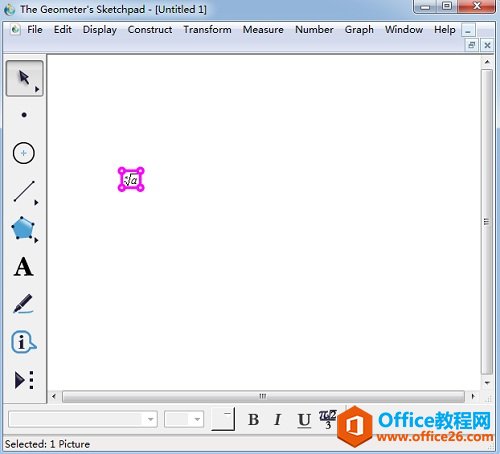
Task: Select the Selection Arrow tool
Action: pyautogui.click(x=24, y=79)
